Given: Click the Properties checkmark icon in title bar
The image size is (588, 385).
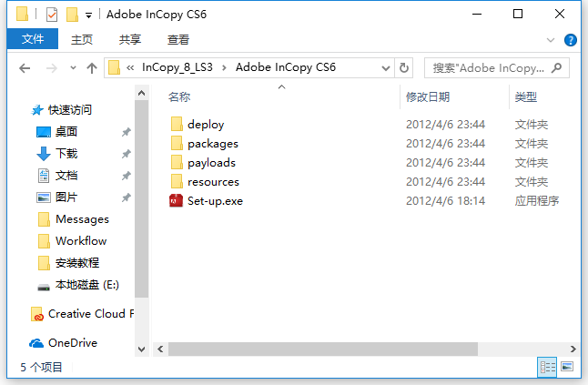Looking at the screenshot, I should click(52, 15).
